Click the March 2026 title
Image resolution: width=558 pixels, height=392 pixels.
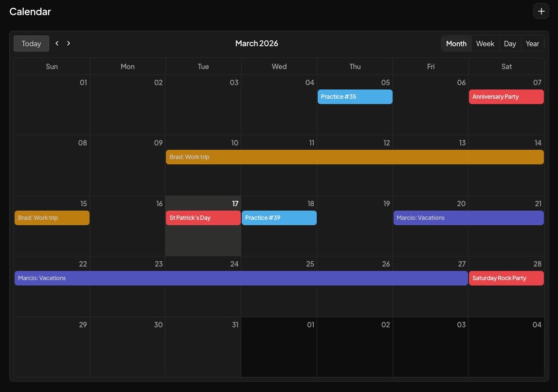[x=256, y=43]
